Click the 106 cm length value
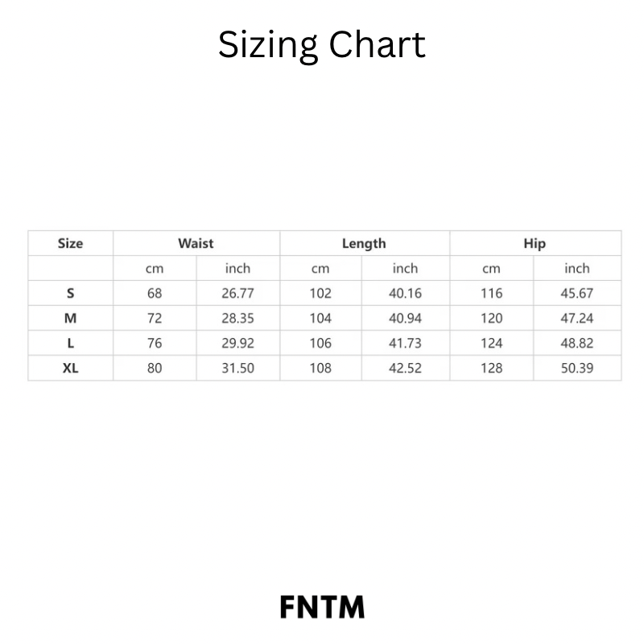644x644 pixels. 320,343
